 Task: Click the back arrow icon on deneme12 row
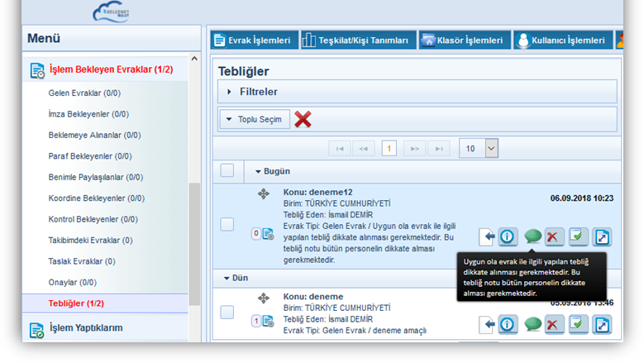(x=487, y=236)
